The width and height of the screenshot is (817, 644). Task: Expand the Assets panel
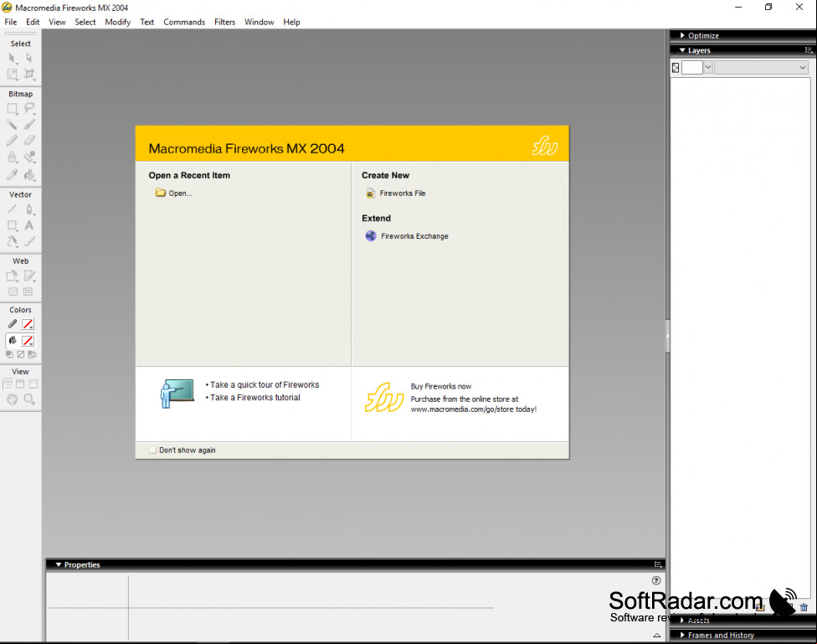coord(682,620)
